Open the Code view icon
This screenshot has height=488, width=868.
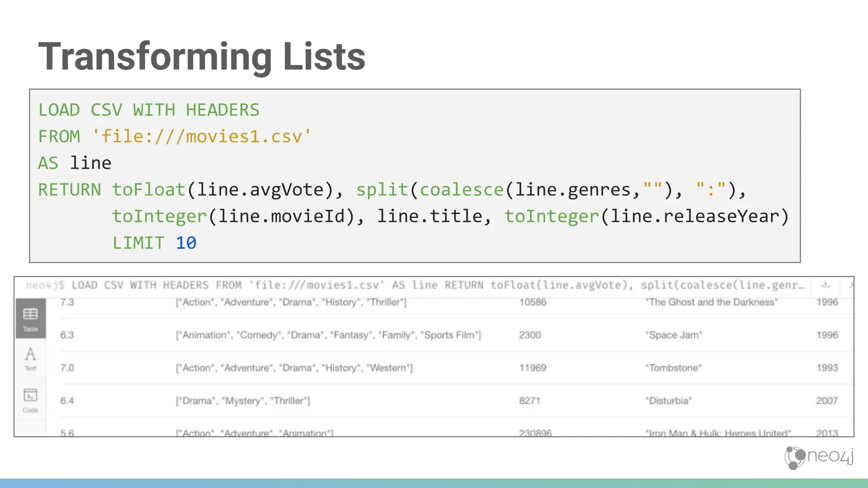31,400
